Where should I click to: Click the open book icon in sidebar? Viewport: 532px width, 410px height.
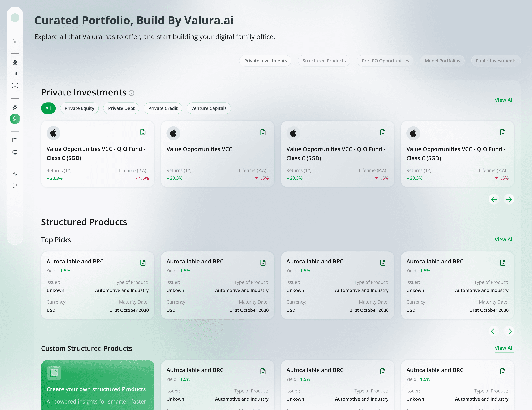click(x=15, y=140)
